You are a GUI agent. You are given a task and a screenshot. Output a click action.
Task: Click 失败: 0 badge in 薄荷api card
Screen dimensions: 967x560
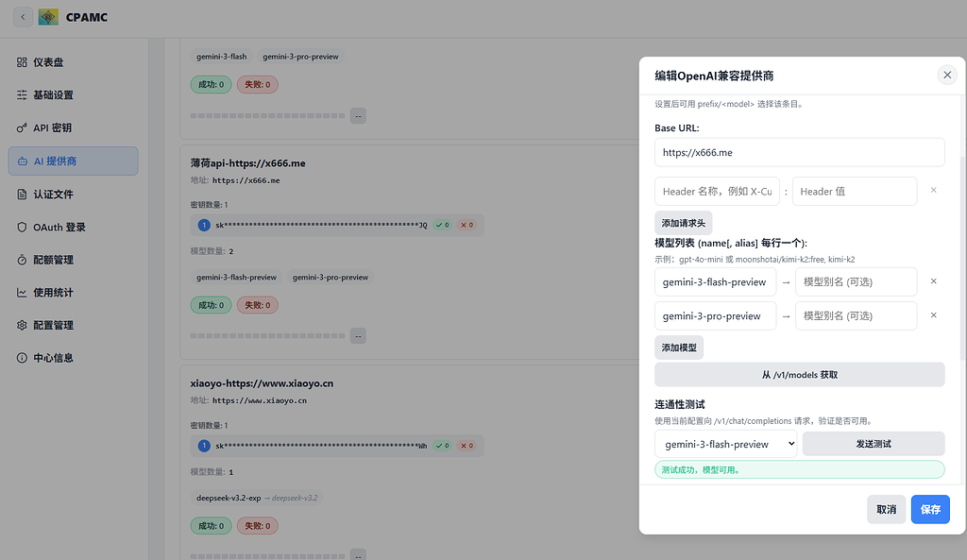point(257,305)
